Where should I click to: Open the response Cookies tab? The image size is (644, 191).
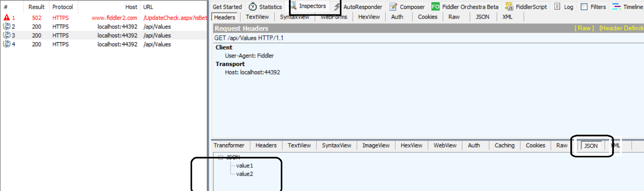(x=535, y=146)
